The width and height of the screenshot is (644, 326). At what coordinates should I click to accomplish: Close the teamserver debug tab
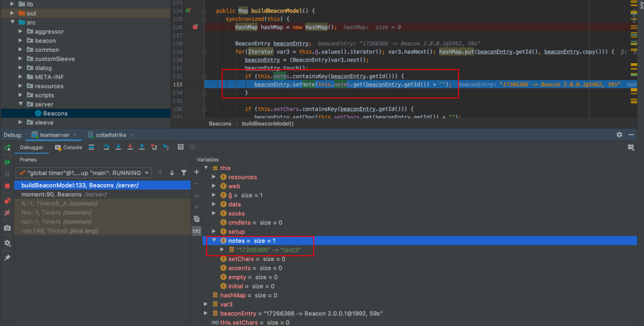[x=75, y=135]
